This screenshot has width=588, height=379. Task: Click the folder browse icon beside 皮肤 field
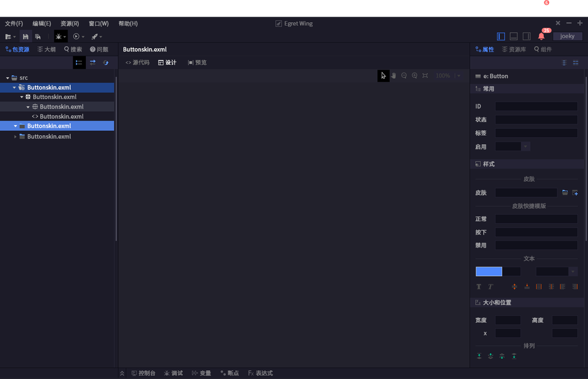click(x=565, y=192)
